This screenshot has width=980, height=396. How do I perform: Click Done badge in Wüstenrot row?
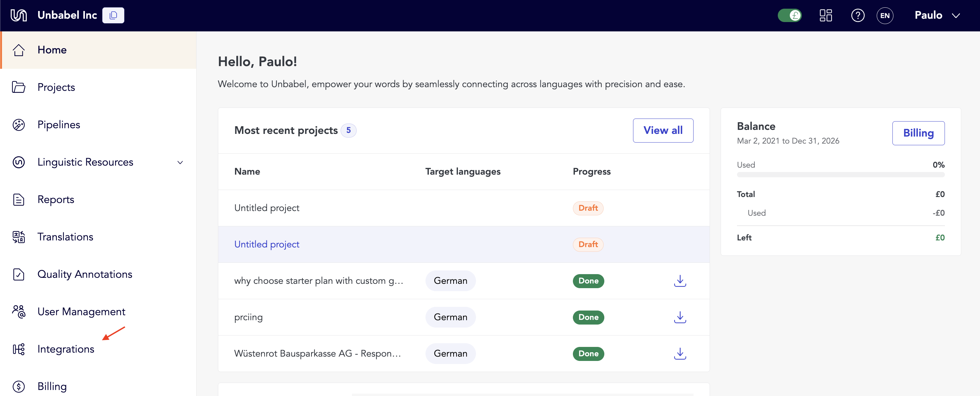pyautogui.click(x=588, y=354)
